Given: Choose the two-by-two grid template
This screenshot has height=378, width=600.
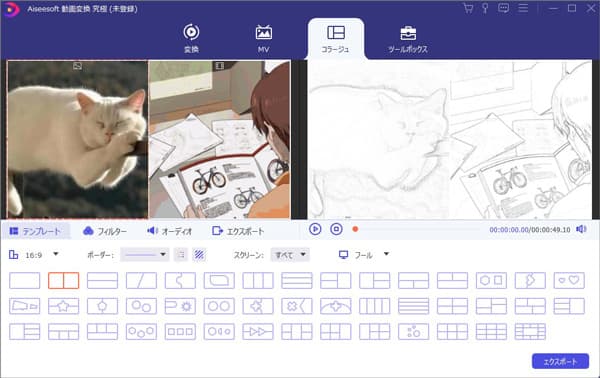Looking at the screenshot, I should (x=452, y=306).
